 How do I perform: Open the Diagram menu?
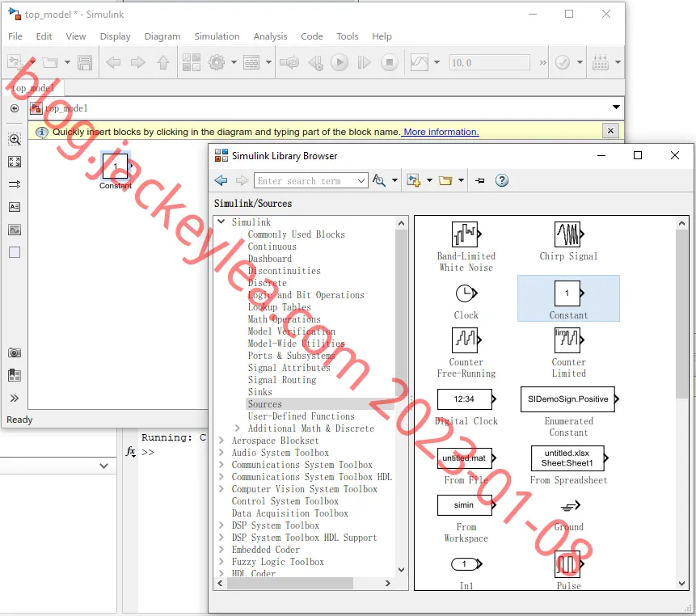[162, 36]
